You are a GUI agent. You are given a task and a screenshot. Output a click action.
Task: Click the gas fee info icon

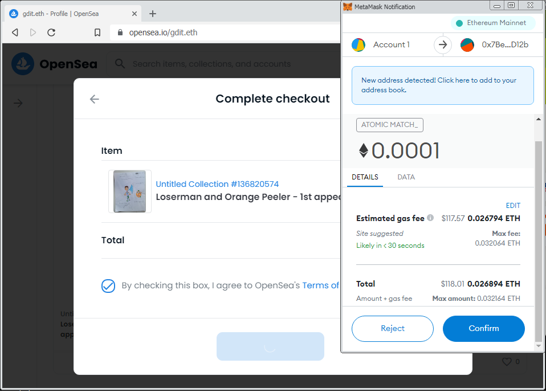pos(430,218)
